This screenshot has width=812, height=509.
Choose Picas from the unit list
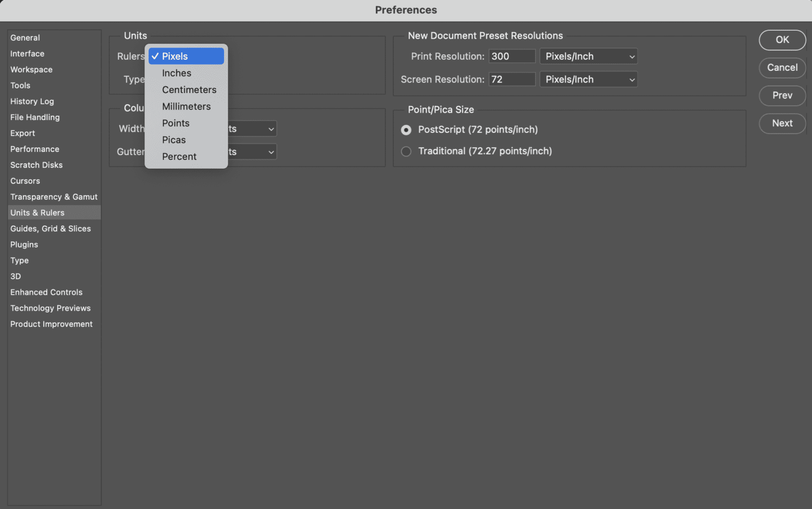point(173,140)
